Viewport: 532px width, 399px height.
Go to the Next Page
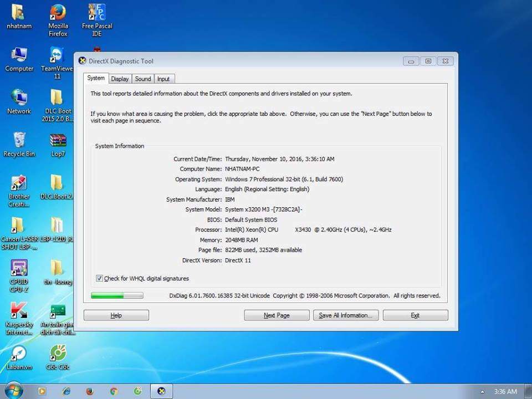[277, 315]
